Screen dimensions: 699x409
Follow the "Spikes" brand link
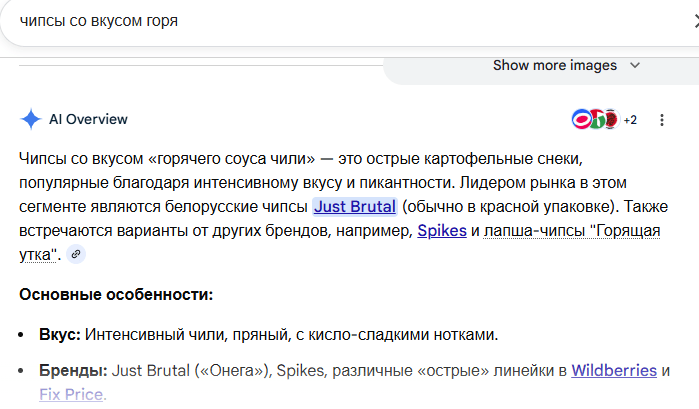(x=441, y=230)
